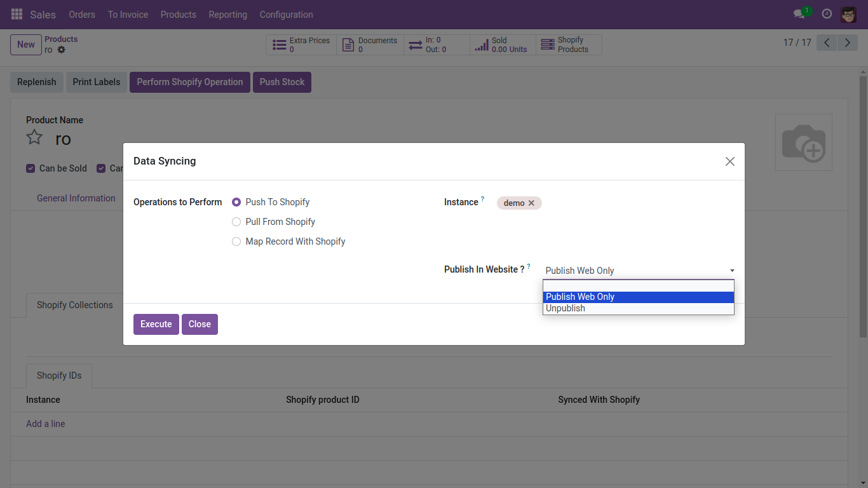
Task: Open the activities clock icon
Action: coord(827,14)
